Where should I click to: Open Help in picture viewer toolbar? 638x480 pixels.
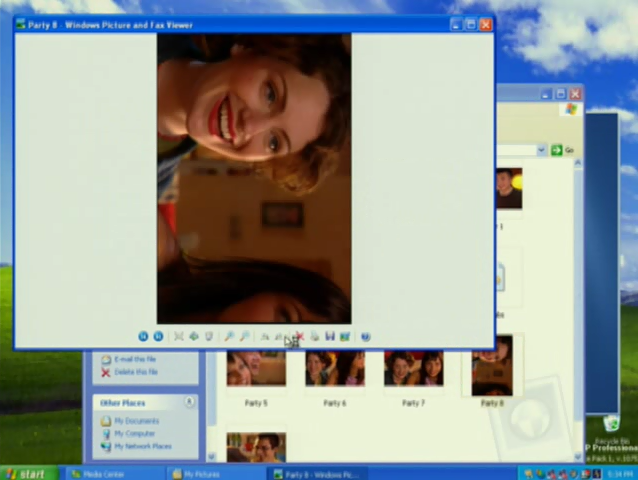pyautogui.click(x=365, y=337)
